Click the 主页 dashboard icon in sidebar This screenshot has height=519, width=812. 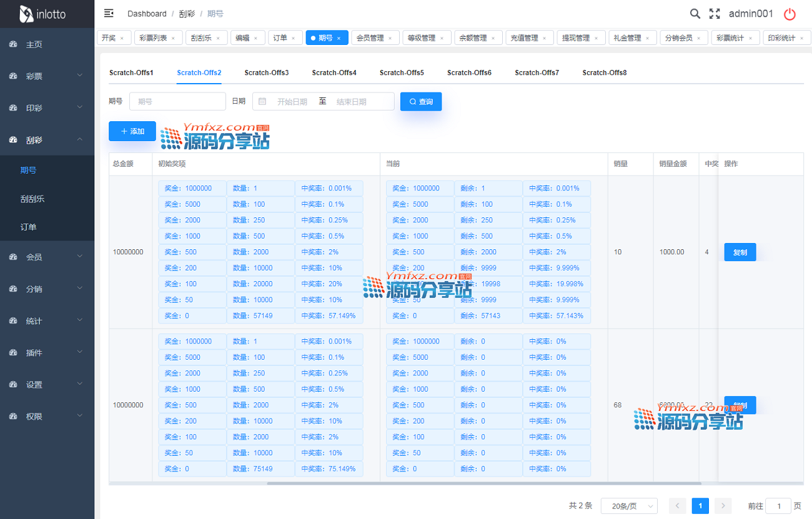(x=13, y=44)
